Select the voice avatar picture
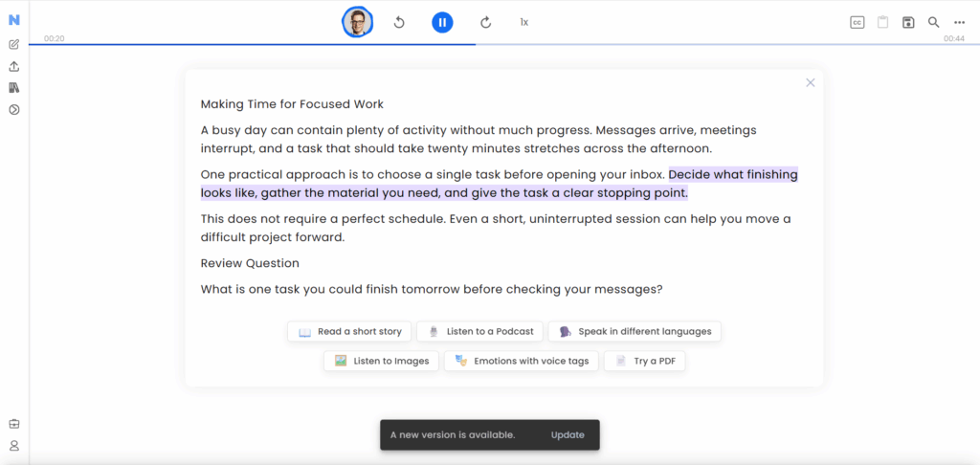Image resolution: width=980 pixels, height=465 pixels. point(358,23)
